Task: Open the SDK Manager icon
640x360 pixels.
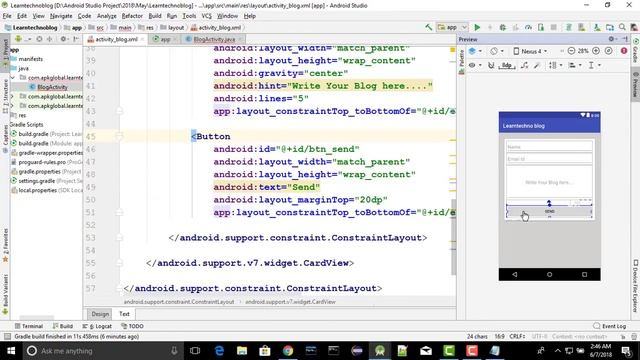Action: click(x=597, y=27)
